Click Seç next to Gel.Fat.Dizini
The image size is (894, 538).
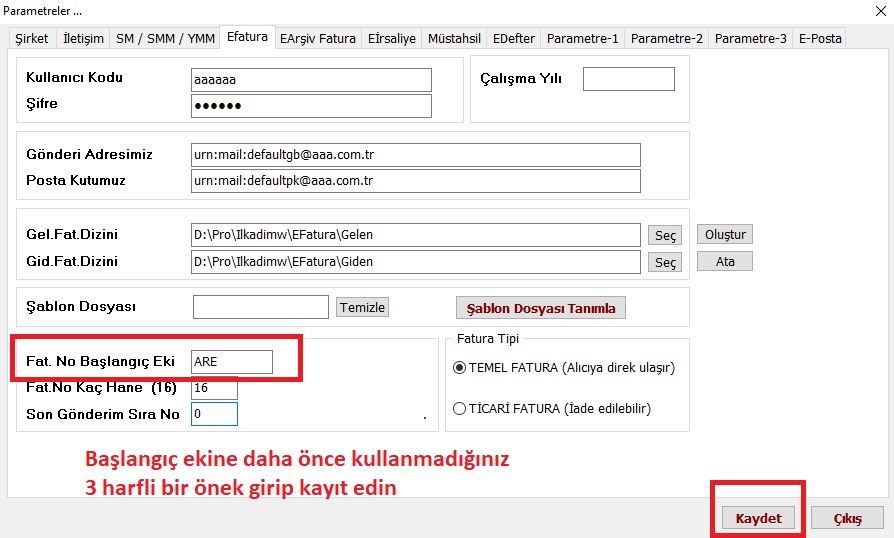[665, 236]
